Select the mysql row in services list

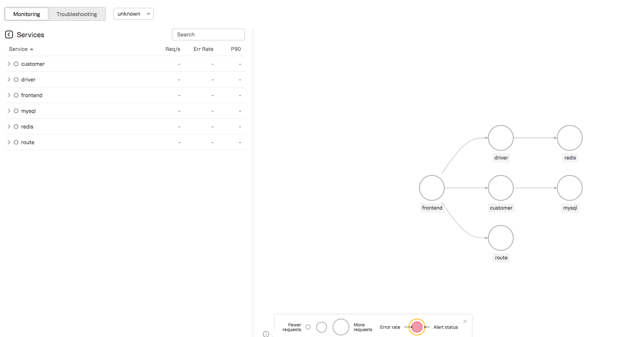[x=28, y=111]
